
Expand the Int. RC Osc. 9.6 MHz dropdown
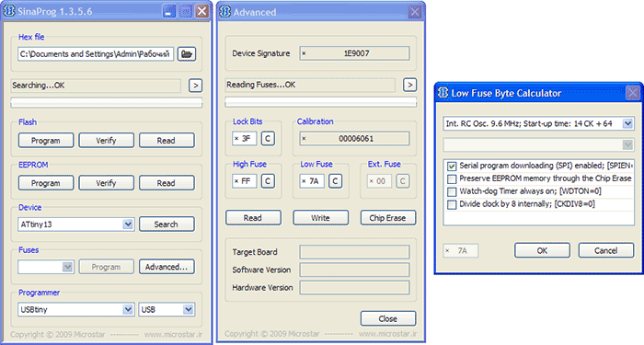[627, 123]
